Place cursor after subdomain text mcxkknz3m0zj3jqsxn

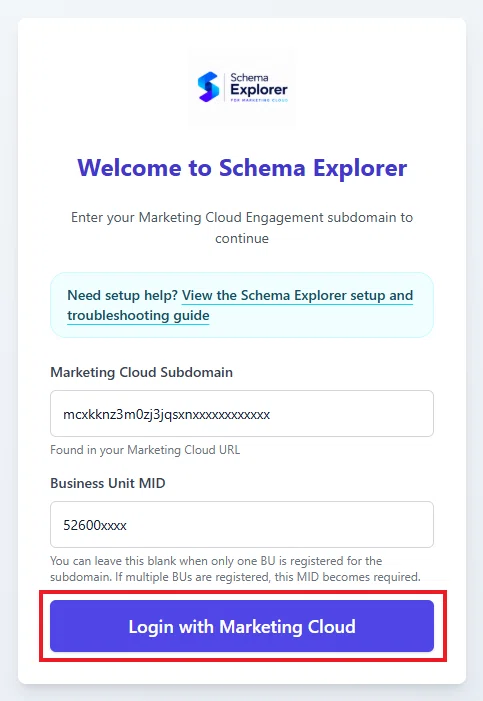(x=192, y=414)
